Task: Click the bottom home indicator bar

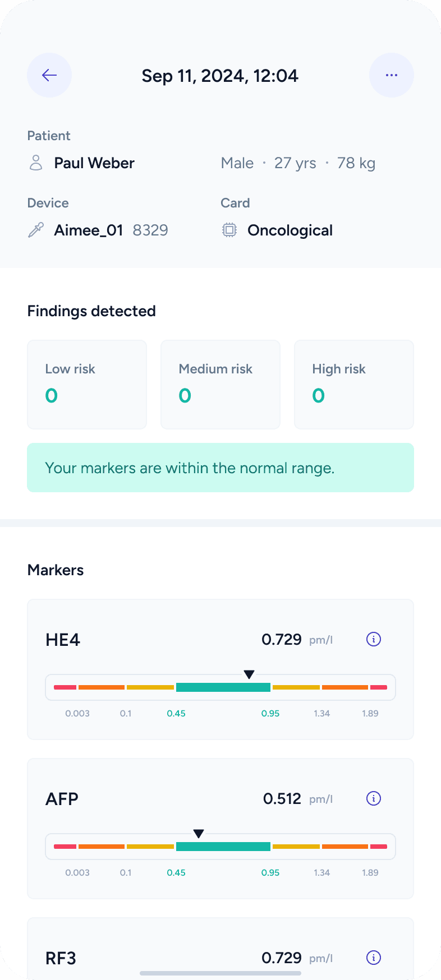Action: coord(220,973)
